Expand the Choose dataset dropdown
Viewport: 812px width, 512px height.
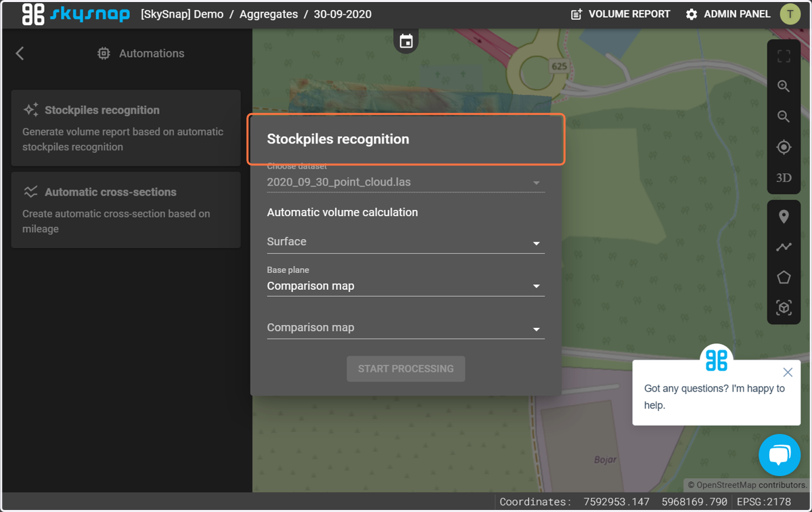point(406,182)
